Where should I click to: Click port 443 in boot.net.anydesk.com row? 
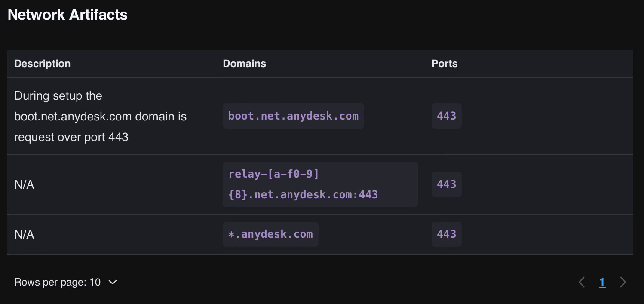pyautogui.click(x=446, y=116)
